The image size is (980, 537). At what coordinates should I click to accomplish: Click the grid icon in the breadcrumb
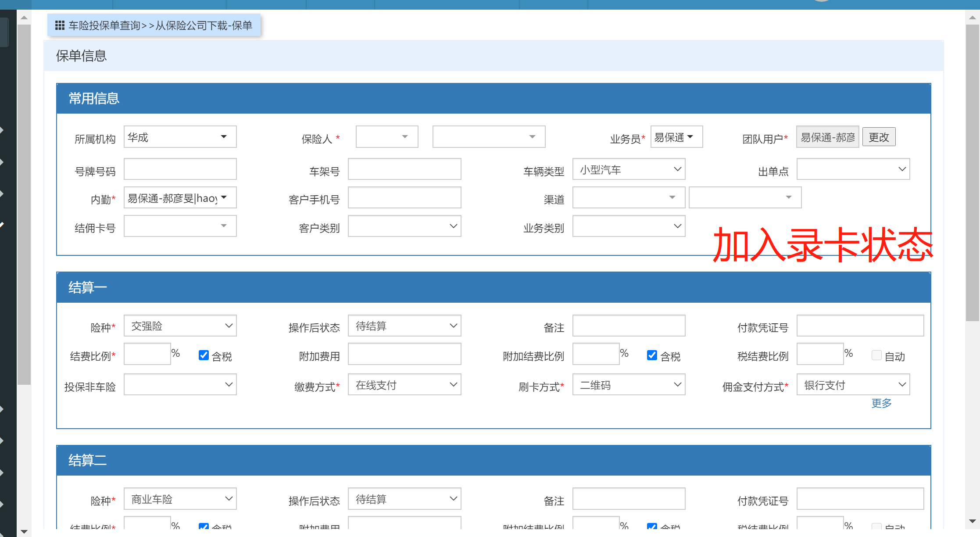click(x=60, y=25)
